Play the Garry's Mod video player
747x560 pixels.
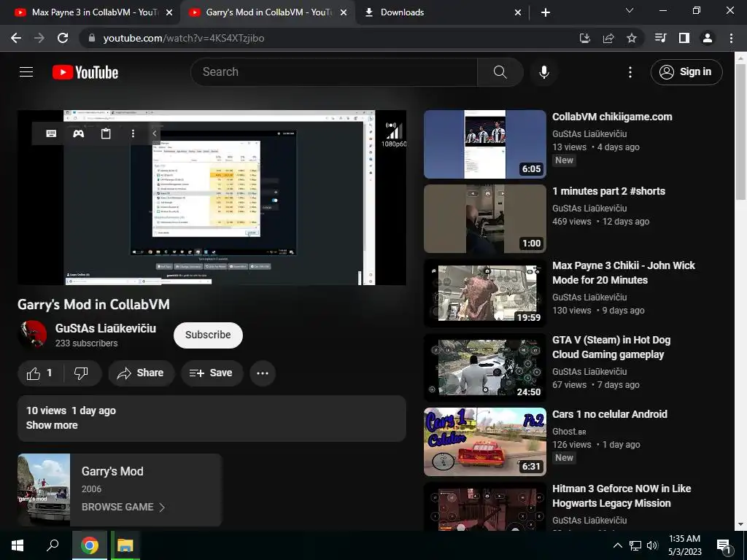click(212, 198)
